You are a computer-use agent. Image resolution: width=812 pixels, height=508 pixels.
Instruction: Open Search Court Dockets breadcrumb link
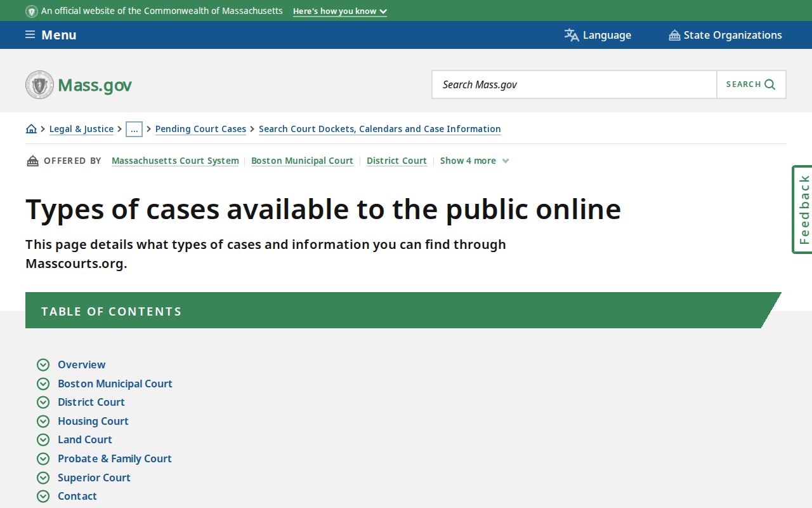pos(380,129)
